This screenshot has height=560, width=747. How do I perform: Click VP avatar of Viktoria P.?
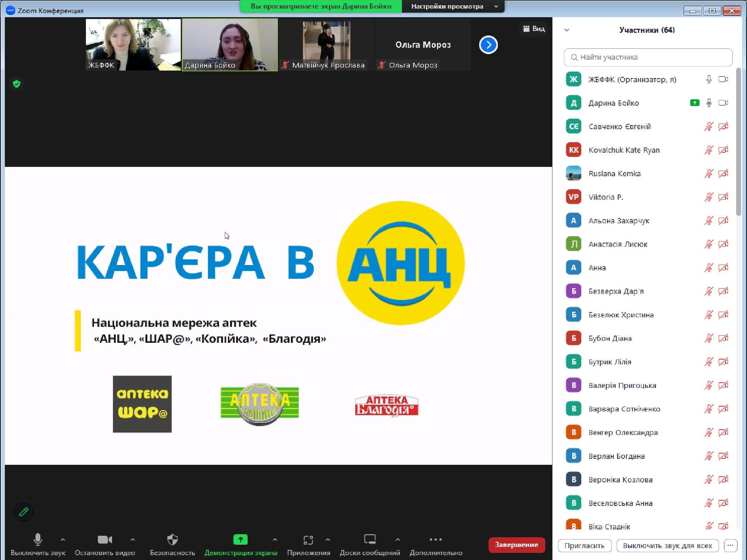coord(573,197)
